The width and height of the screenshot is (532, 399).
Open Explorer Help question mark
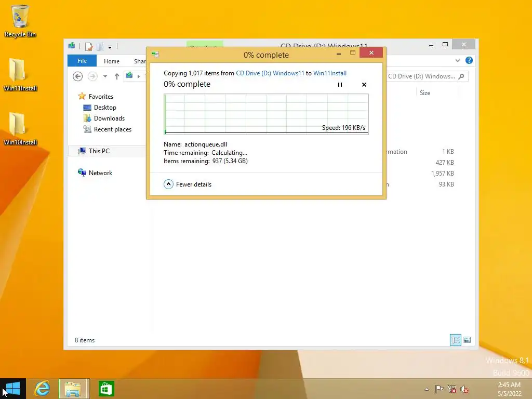click(469, 60)
